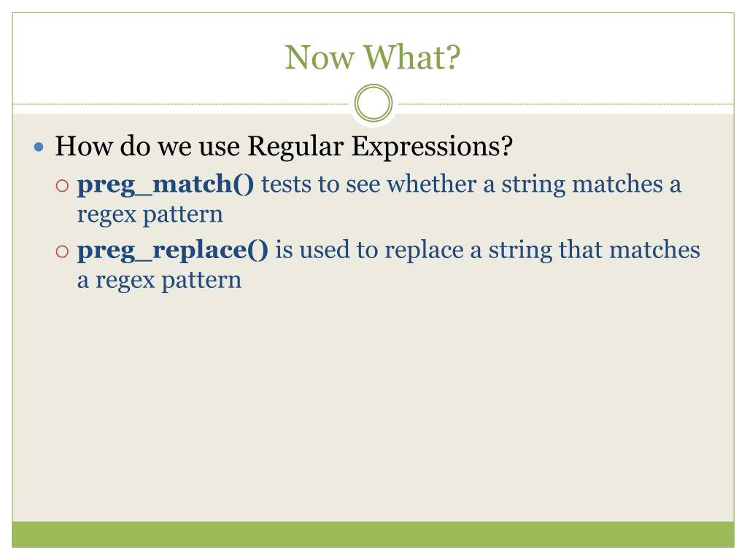Screen dimensions: 747x560
Task: Select the bold 'preg_match()' text
Action: 166,184
